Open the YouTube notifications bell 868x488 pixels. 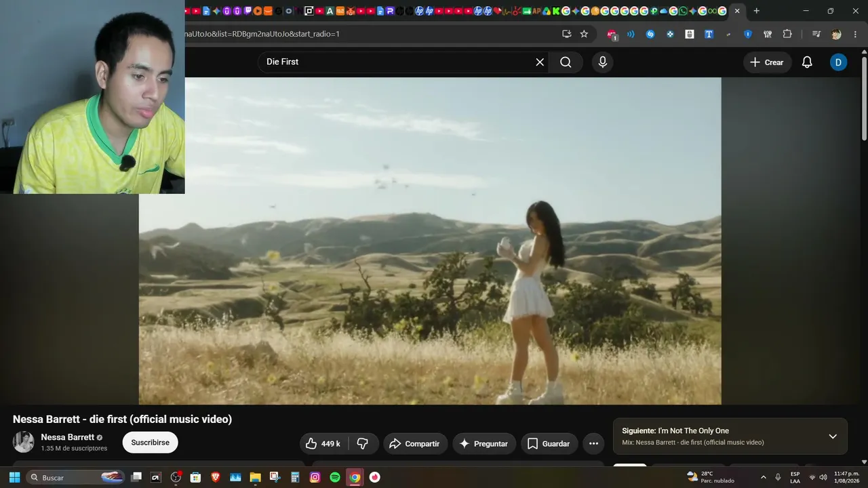[x=807, y=62]
